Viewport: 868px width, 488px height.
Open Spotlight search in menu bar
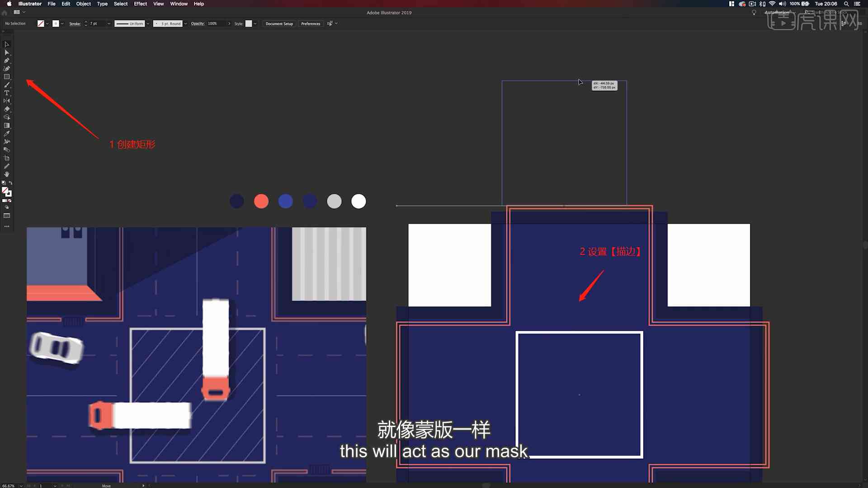pos(846,4)
